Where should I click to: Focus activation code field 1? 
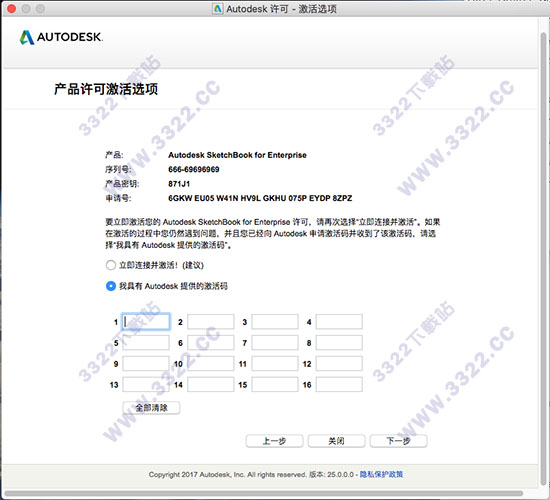[x=146, y=321]
